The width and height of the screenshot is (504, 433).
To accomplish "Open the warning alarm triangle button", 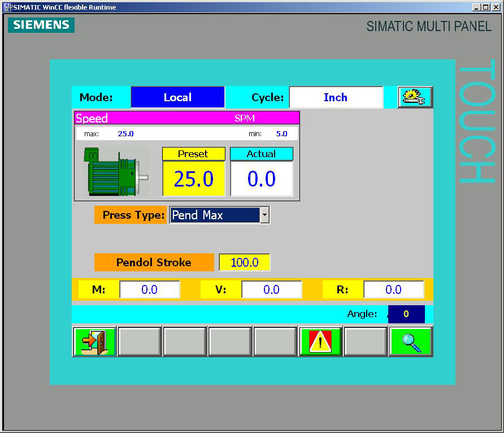I will [320, 341].
